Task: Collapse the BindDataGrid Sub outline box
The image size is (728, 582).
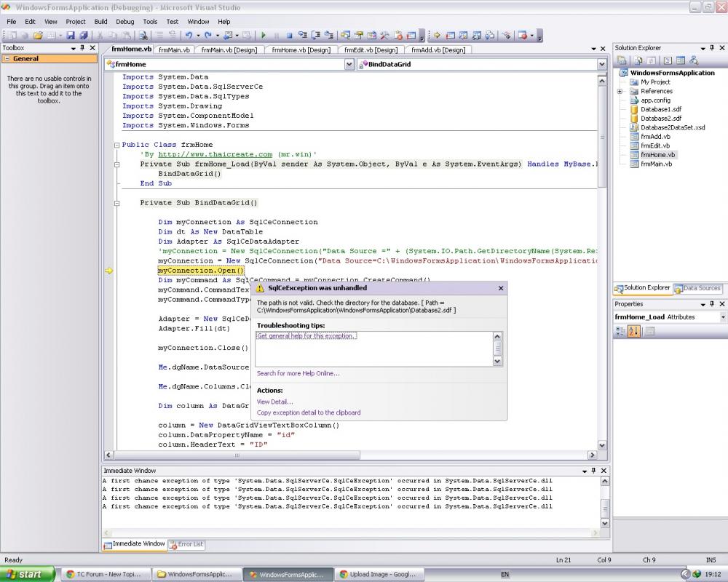Action: pos(117,203)
